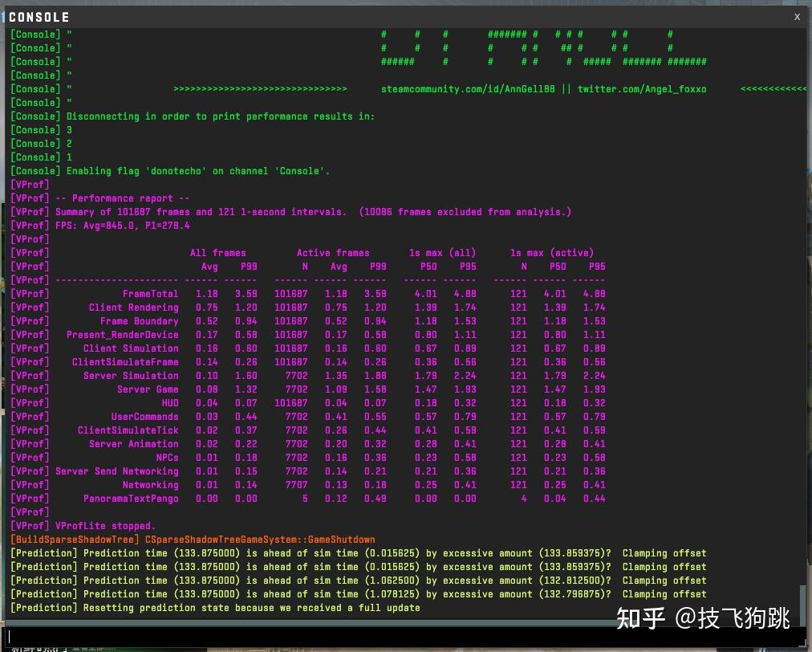Click Server Simulation active N value 7702
This screenshot has width=812, height=652.
pyautogui.click(x=296, y=376)
